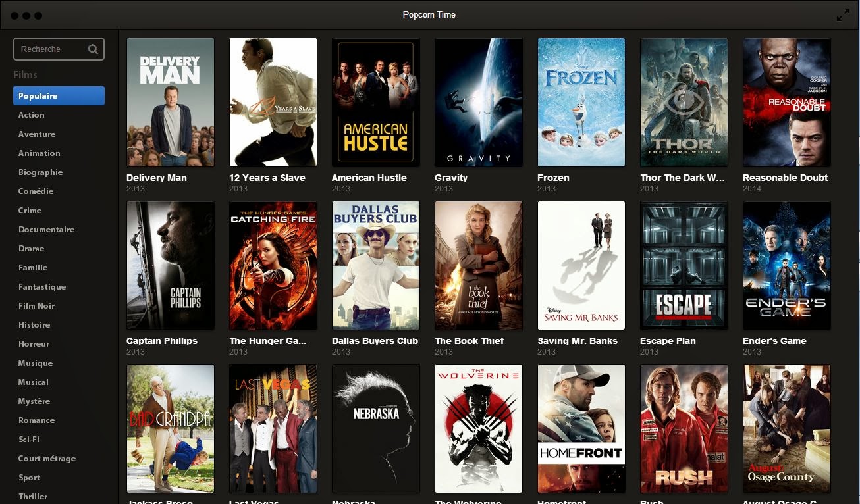Open the Dallas Buyers Club poster
This screenshot has height=504, width=860.
point(376,265)
